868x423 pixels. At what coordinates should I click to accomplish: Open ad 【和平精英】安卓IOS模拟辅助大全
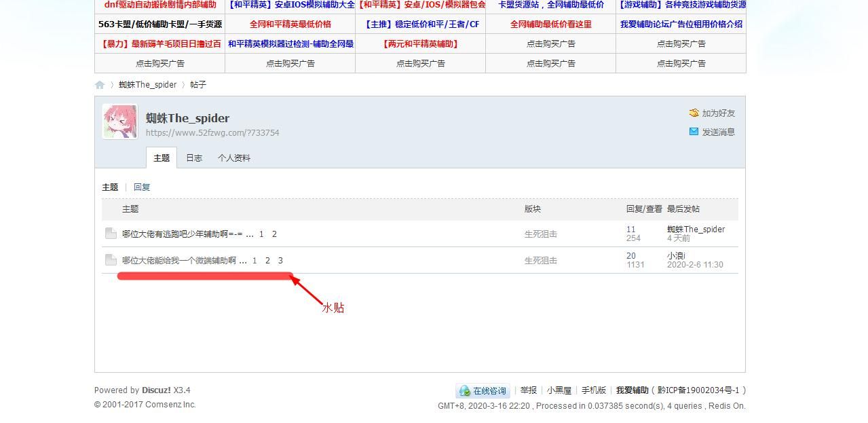pos(290,5)
